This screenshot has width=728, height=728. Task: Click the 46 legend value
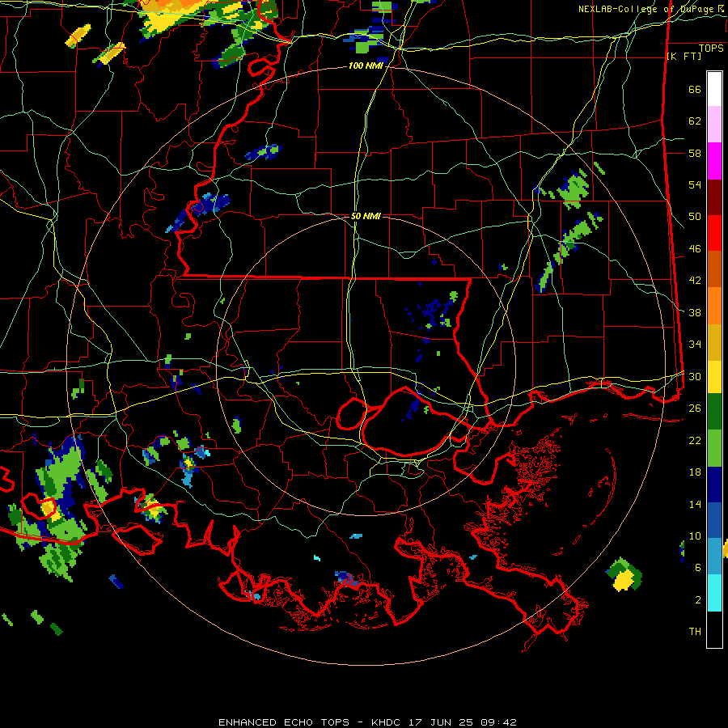[x=695, y=249]
